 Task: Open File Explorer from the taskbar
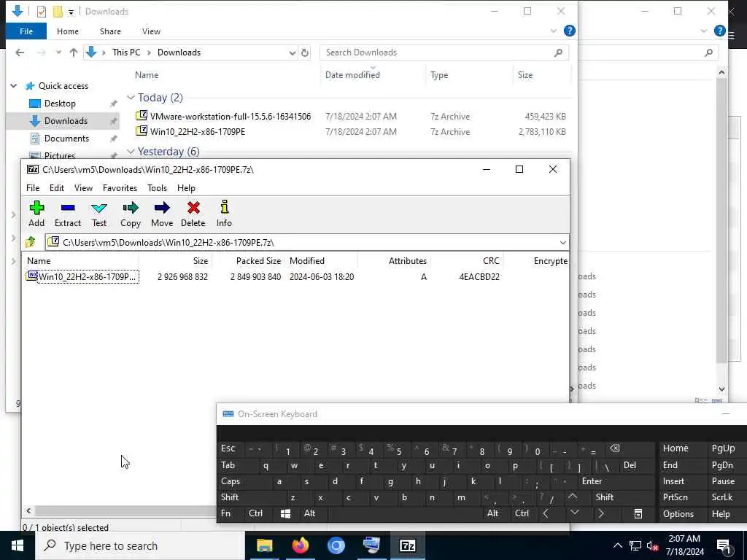click(x=264, y=545)
